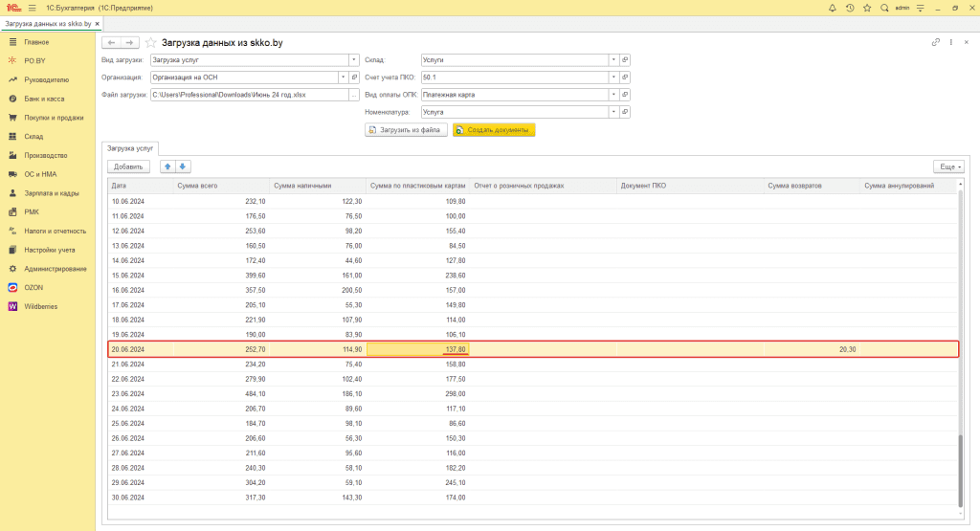The image size is (980, 531).
Task: Switch to the Загрузка услуг tab
Action: 130,147
